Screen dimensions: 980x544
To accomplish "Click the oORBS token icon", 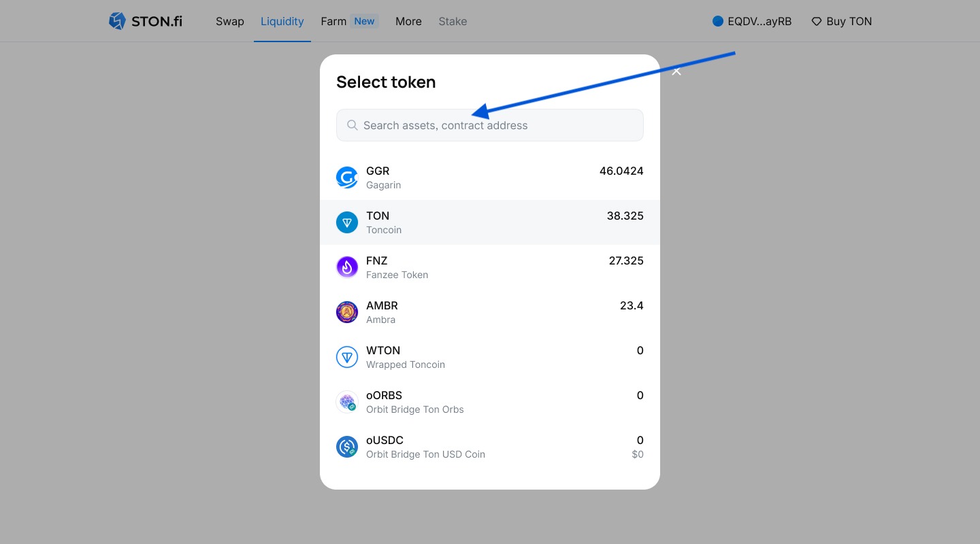I will click(x=347, y=402).
